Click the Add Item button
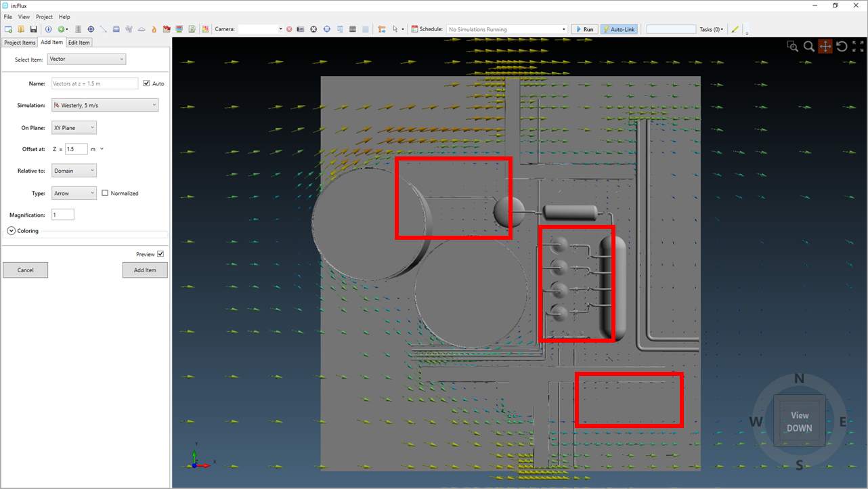The height and width of the screenshot is (489, 868). (145, 270)
